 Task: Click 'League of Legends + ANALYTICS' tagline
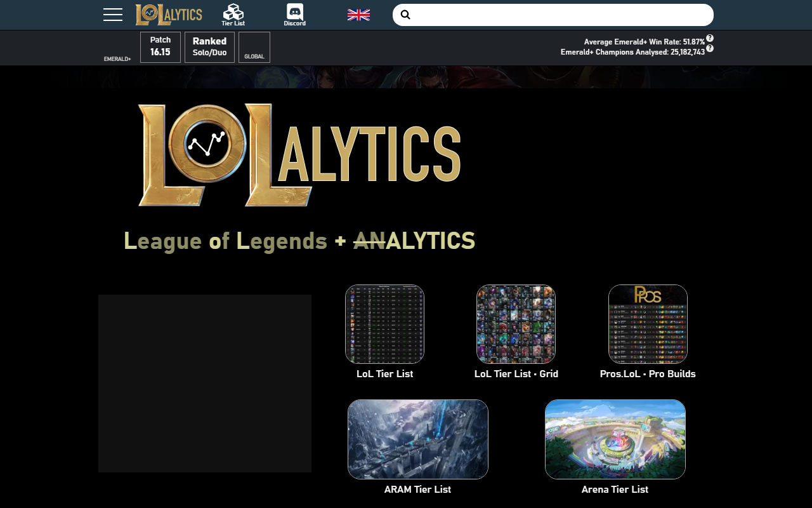point(299,241)
